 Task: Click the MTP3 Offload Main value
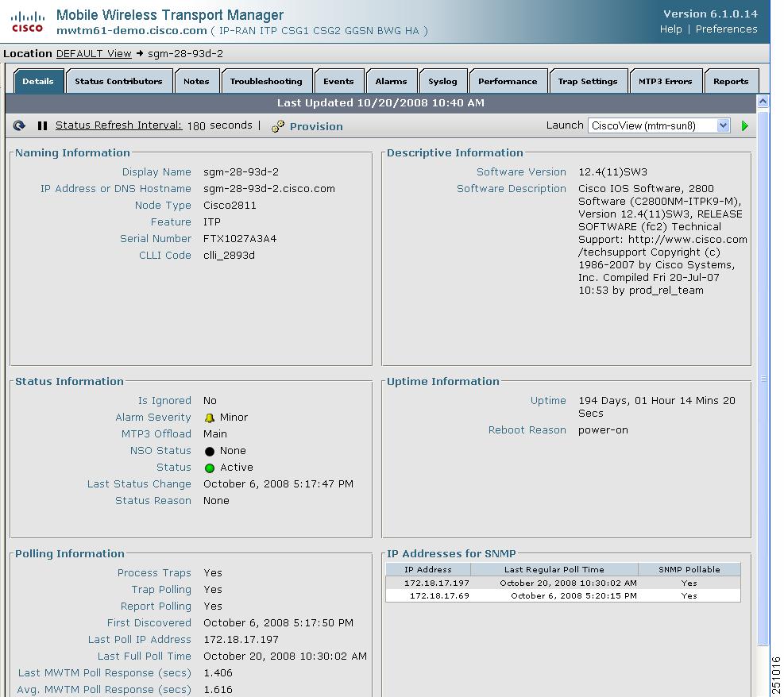point(215,433)
